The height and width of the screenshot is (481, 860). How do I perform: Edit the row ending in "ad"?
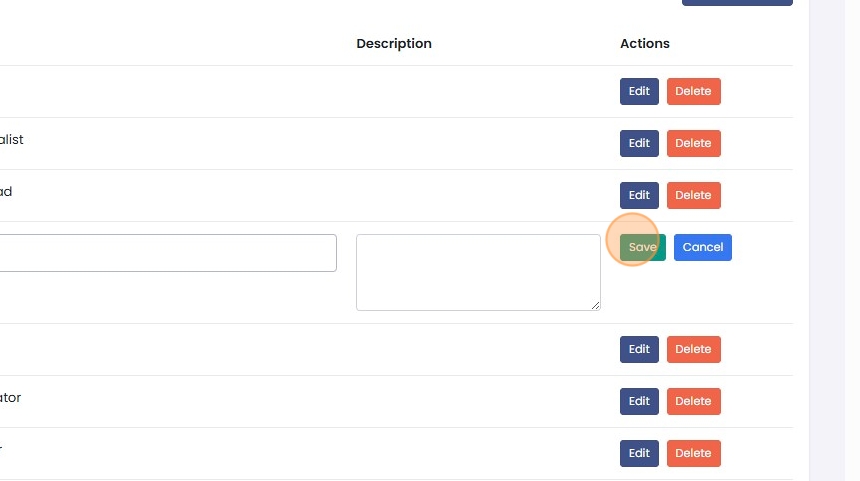(x=639, y=195)
